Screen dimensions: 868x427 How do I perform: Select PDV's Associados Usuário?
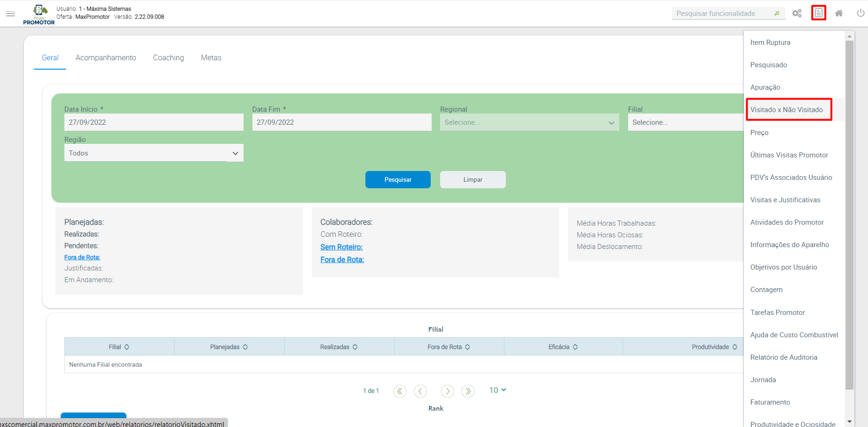click(x=791, y=178)
